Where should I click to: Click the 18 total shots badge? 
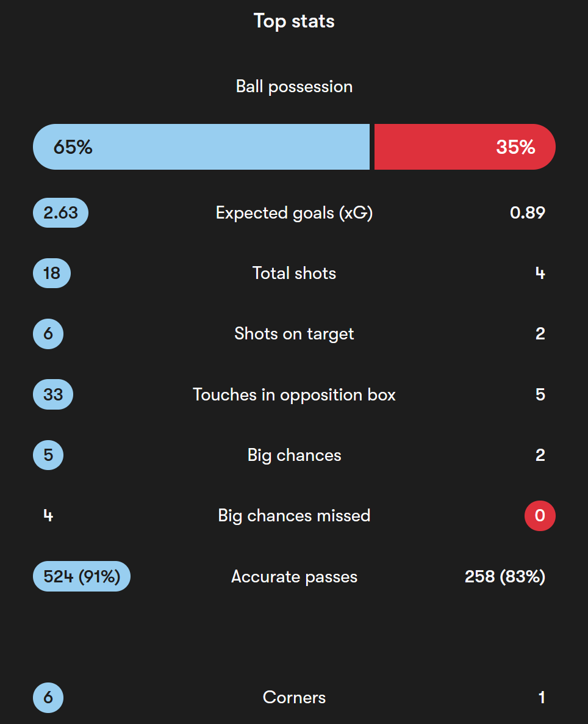[52, 273]
